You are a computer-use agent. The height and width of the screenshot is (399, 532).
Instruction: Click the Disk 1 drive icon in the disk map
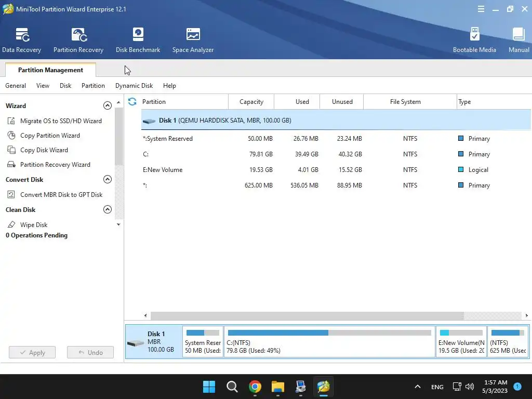[x=136, y=343]
